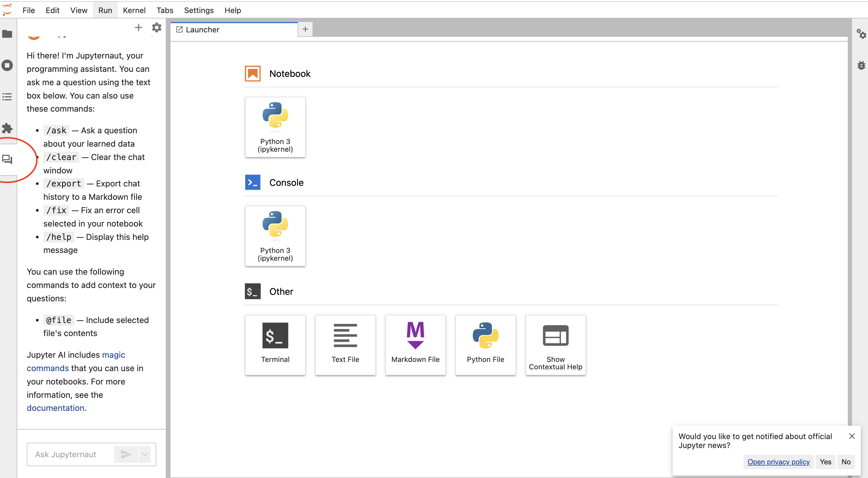Open the Settings menu

click(199, 10)
